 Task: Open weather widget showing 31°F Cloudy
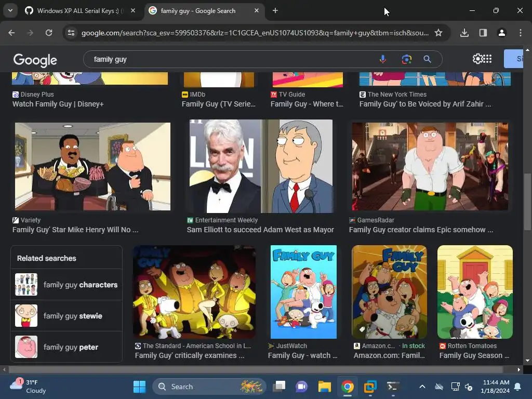[x=28, y=387]
